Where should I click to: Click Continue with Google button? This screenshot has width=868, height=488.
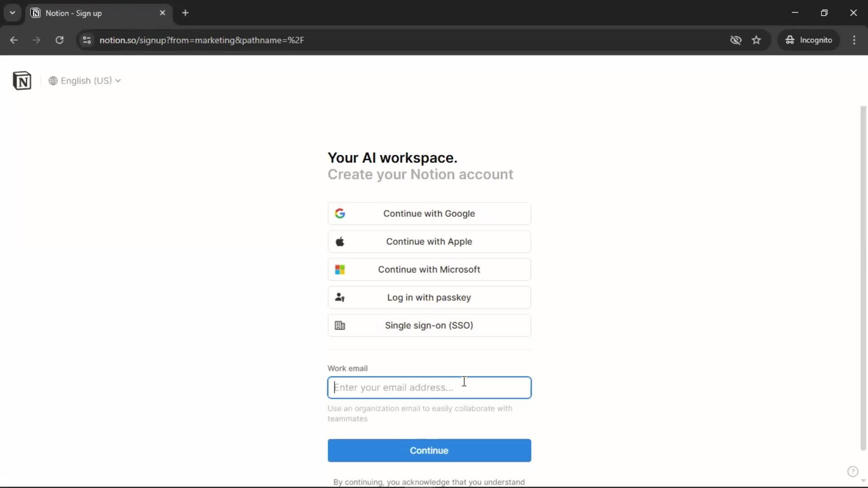tap(429, 214)
